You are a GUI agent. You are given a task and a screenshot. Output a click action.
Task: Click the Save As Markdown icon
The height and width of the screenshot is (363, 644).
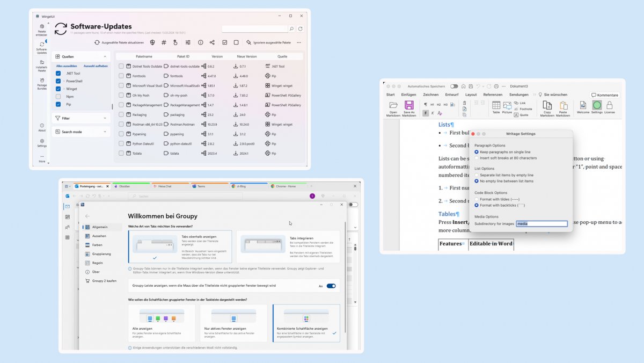[x=409, y=106]
